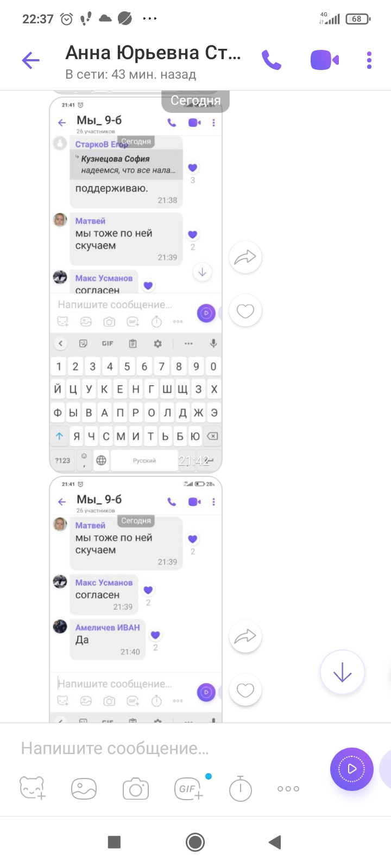Jump to latest message with down arrow

342,673
